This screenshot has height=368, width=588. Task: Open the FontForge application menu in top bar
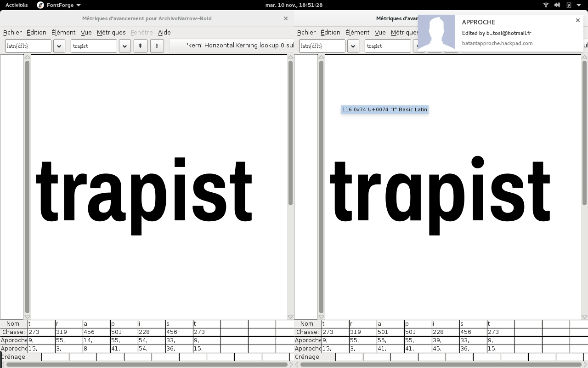tap(59, 5)
